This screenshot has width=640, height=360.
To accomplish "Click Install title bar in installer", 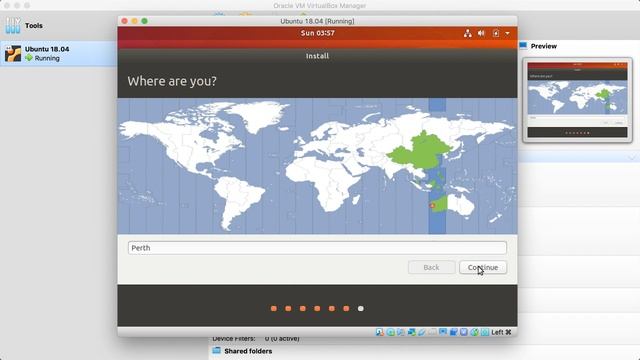I will (317, 56).
